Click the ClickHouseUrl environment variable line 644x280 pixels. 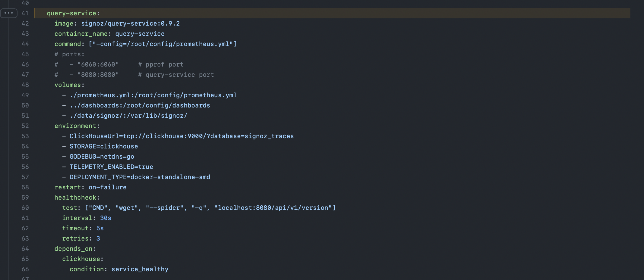coord(182,136)
